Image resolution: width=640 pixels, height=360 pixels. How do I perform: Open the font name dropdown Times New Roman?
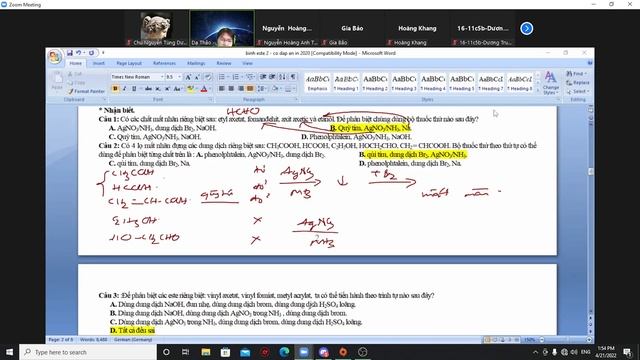tap(162, 77)
